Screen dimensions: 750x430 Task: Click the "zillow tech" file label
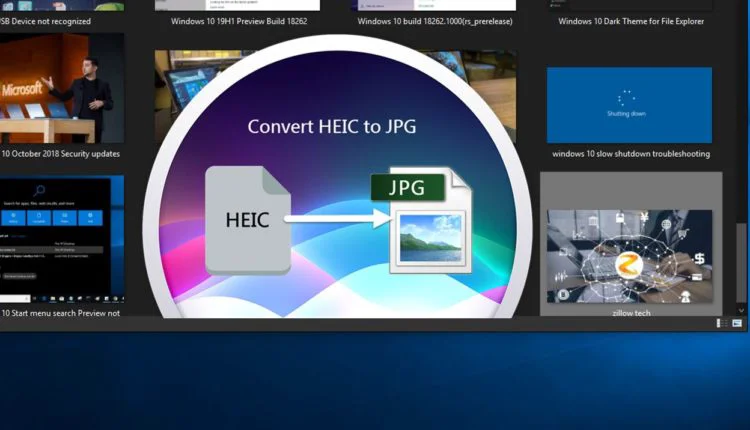pos(631,313)
